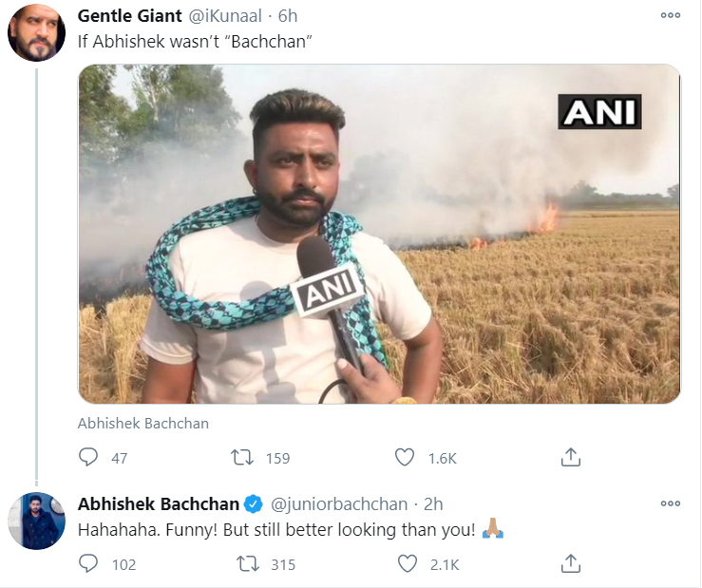This screenshot has width=702, height=588.
Task: Like the Gentle Giant tweet
Action: tap(408, 457)
